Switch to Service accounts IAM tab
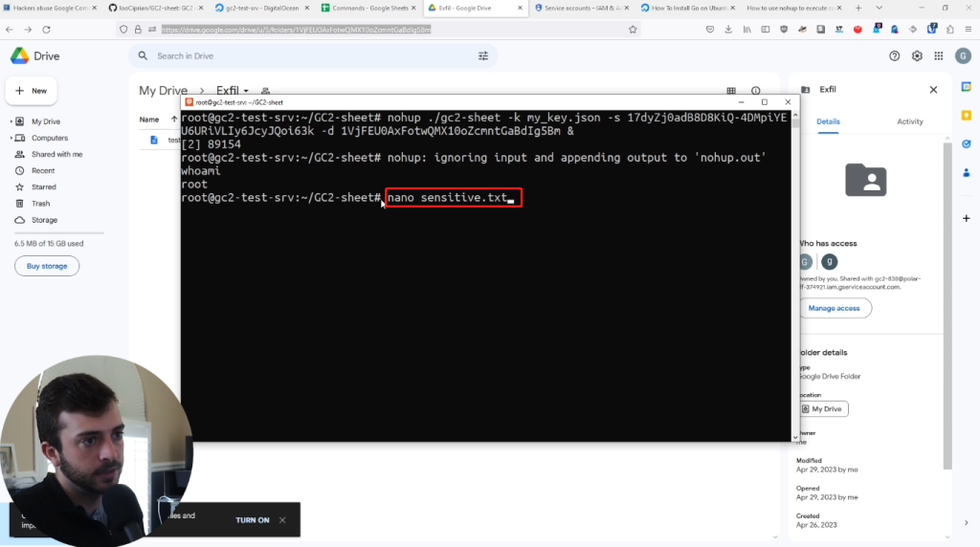This screenshot has height=547, width=980. [x=581, y=8]
